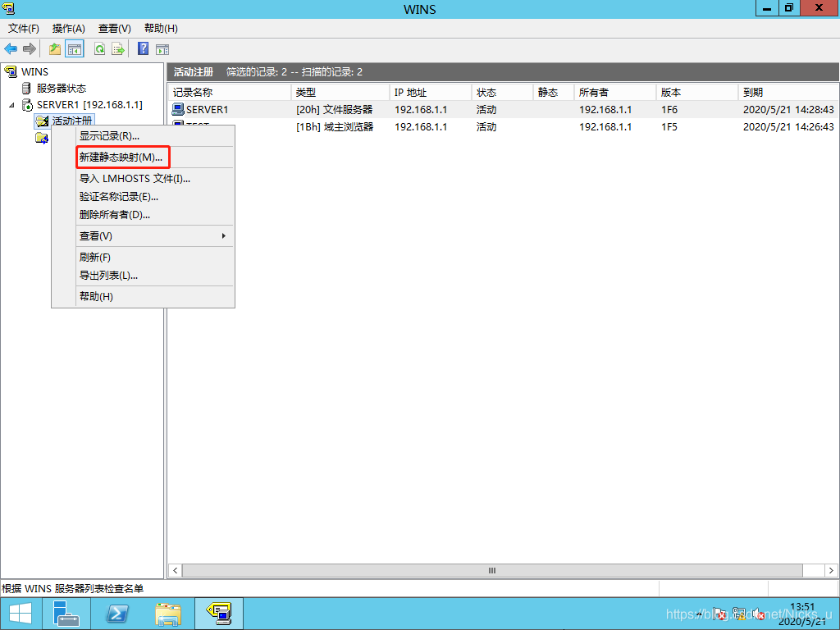The image size is (840, 630).
Task: Open the 文件(F) menu
Action: click(x=24, y=29)
